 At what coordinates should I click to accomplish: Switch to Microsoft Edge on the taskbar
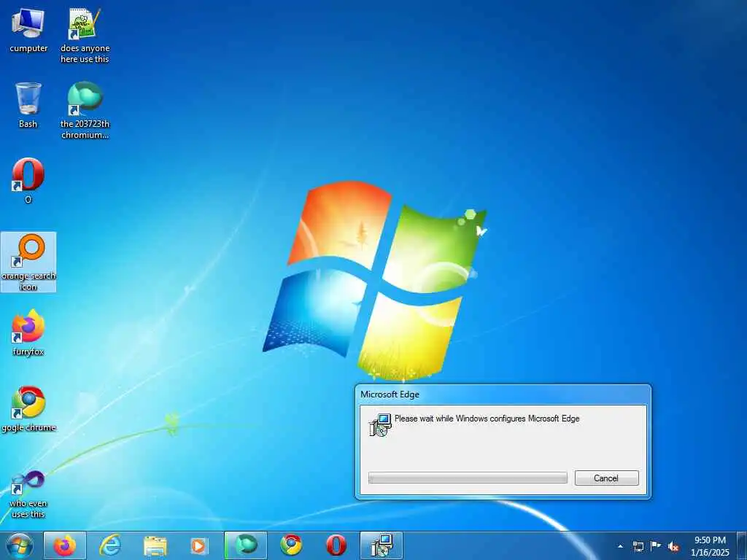pyautogui.click(x=245, y=545)
